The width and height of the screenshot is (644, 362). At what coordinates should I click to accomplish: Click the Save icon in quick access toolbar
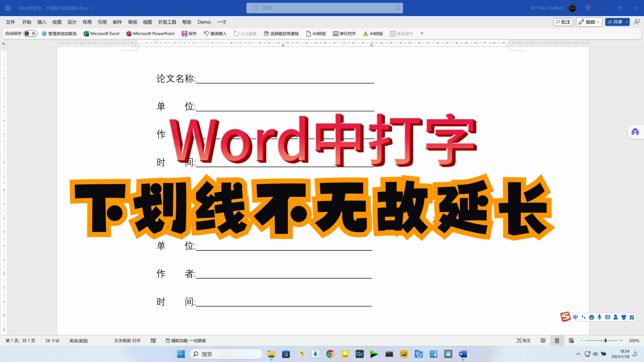(184, 34)
